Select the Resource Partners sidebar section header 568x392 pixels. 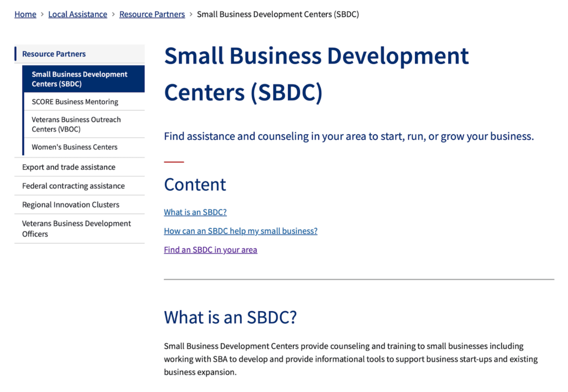(x=54, y=54)
